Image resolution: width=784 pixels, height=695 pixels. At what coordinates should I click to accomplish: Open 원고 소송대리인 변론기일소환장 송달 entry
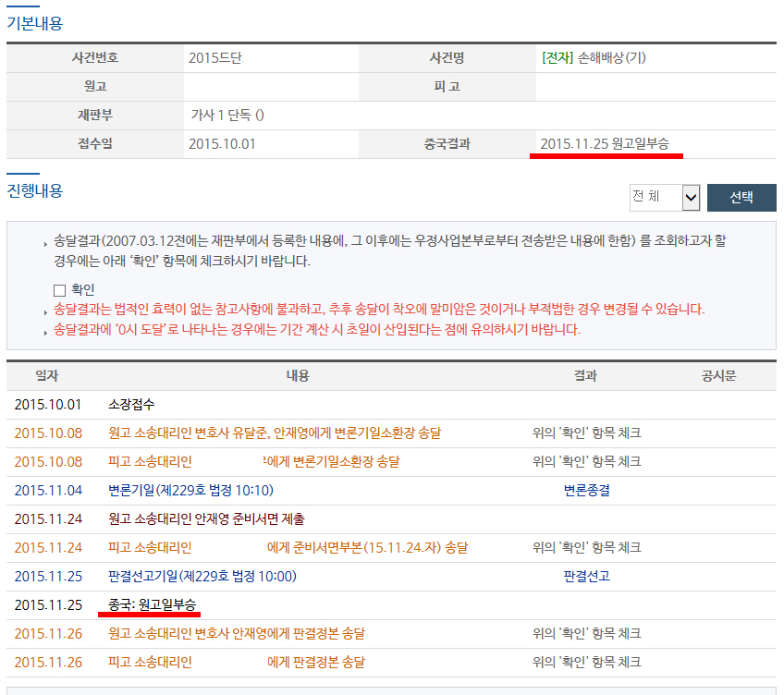[275, 433]
